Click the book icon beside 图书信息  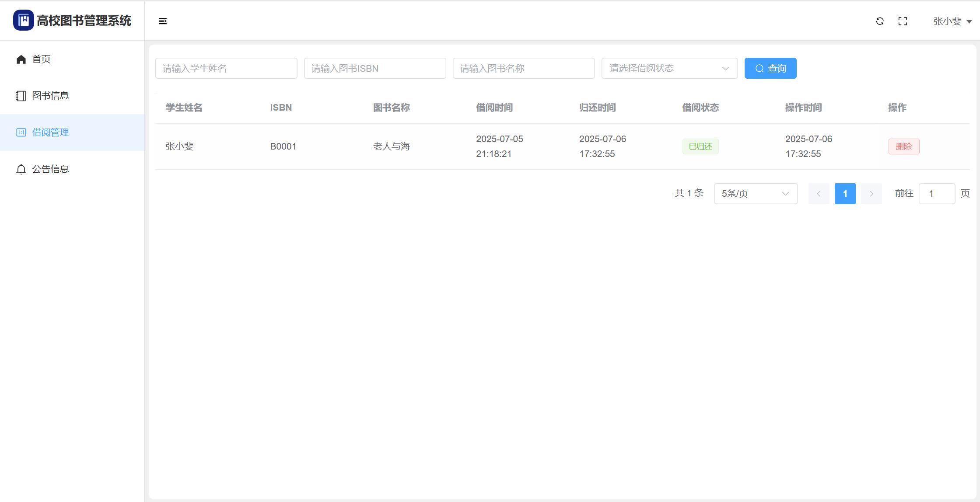coord(21,96)
